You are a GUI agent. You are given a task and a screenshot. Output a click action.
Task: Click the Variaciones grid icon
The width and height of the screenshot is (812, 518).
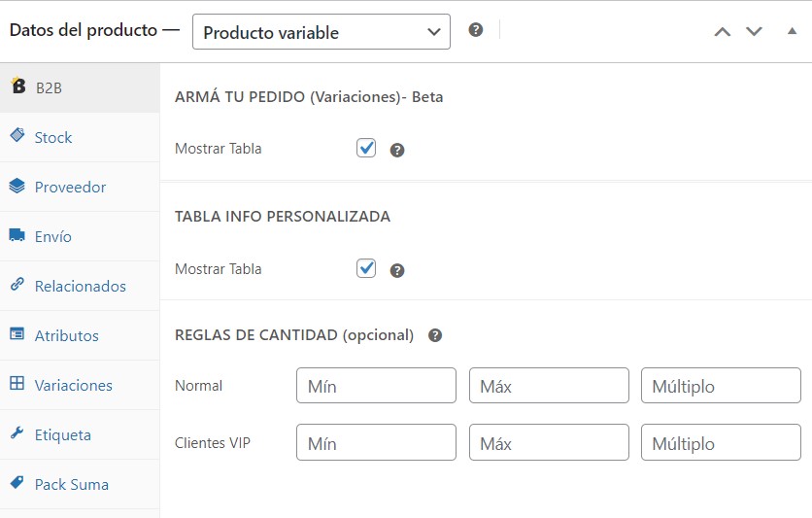[x=17, y=383]
